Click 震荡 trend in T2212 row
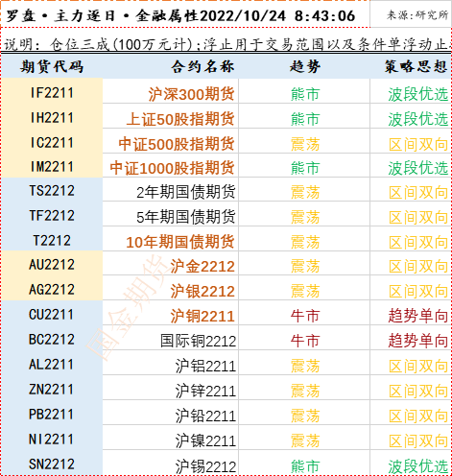Screen dimensions: 452x476 [x=305, y=242]
